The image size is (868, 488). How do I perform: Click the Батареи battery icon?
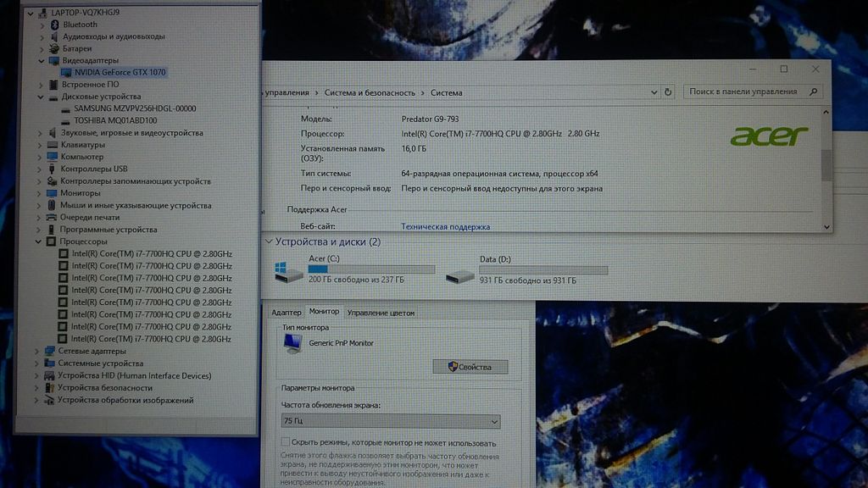[54, 48]
